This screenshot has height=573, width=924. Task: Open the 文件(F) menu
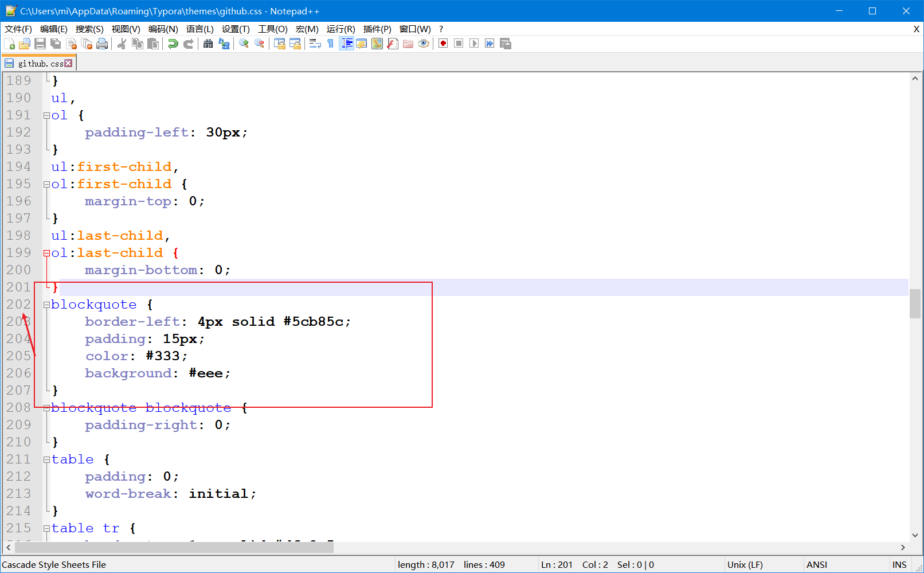tap(18, 29)
